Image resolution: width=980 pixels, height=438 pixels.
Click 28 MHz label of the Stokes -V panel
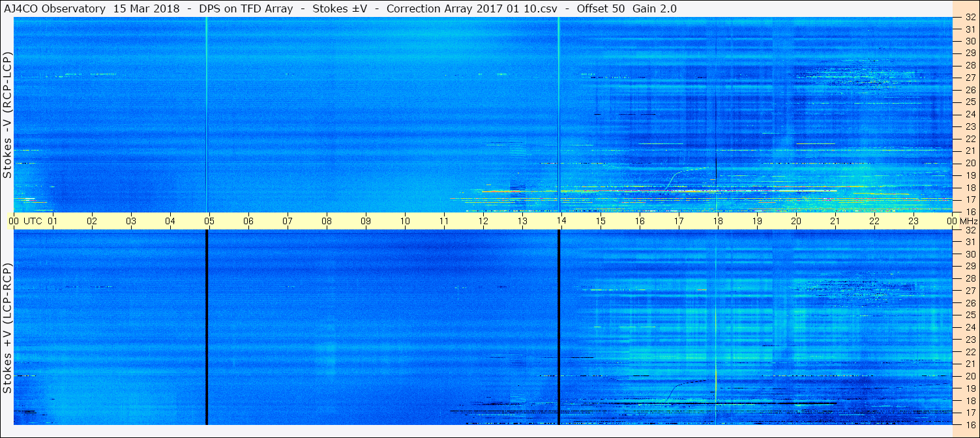pos(970,65)
